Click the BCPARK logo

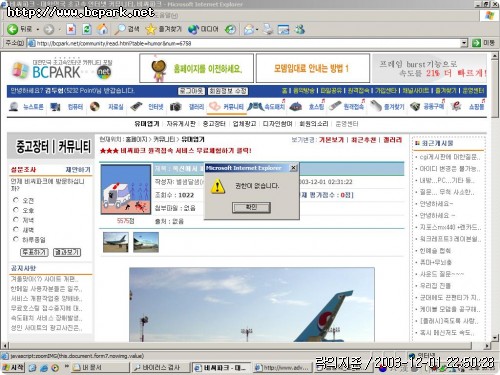point(62,69)
